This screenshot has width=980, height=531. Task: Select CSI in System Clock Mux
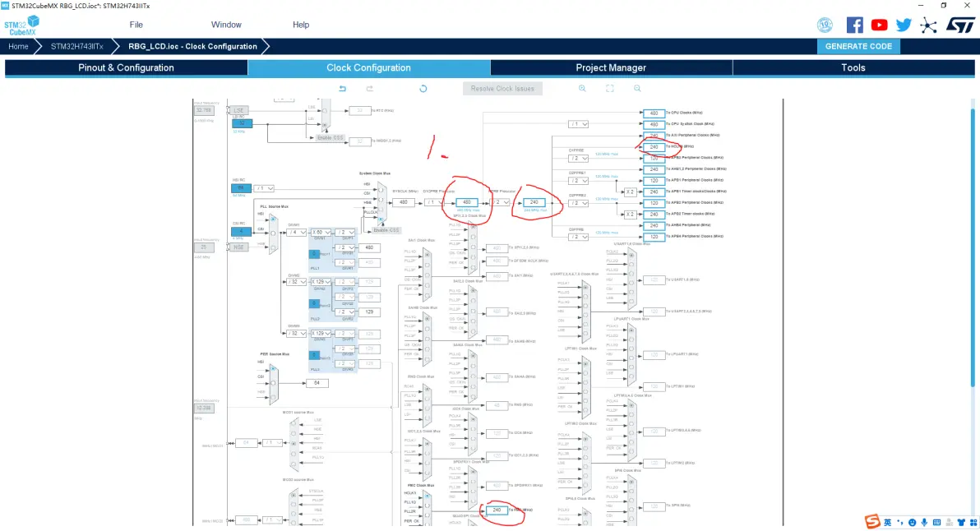click(381, 199)
